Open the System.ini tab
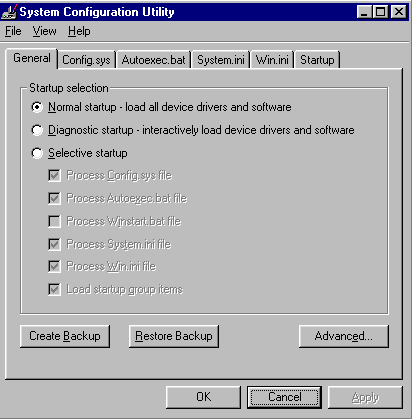Image resolution: width=412 pixels, height=419 pixels. tap(221, 60)
